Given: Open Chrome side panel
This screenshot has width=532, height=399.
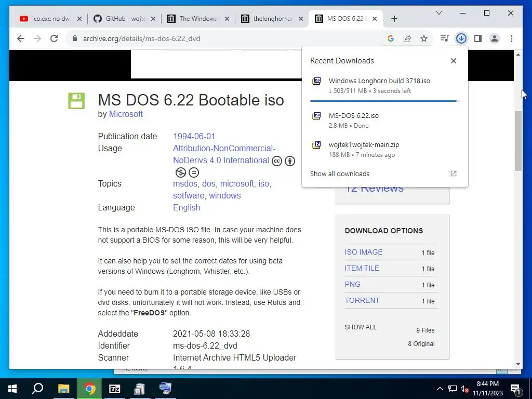Looking at the screenshot, I should [x=478, y=38].
